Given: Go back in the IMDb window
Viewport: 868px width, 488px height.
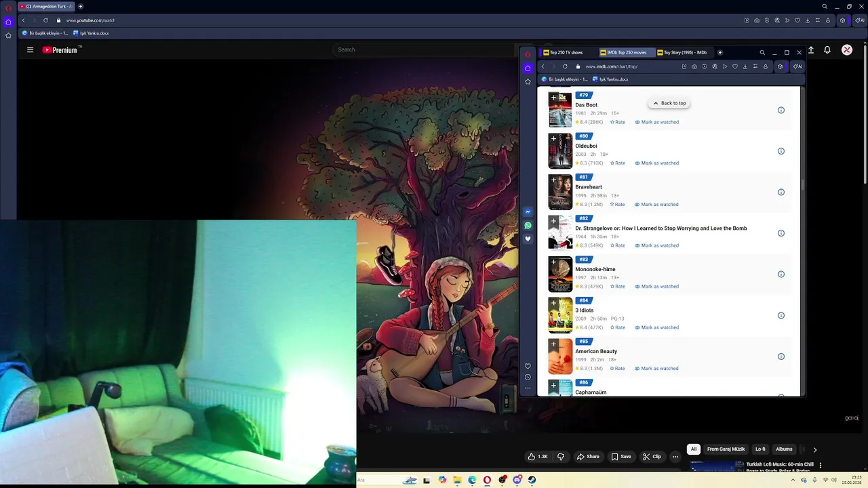Looking at the screenshot, I should tap(542, 66).
